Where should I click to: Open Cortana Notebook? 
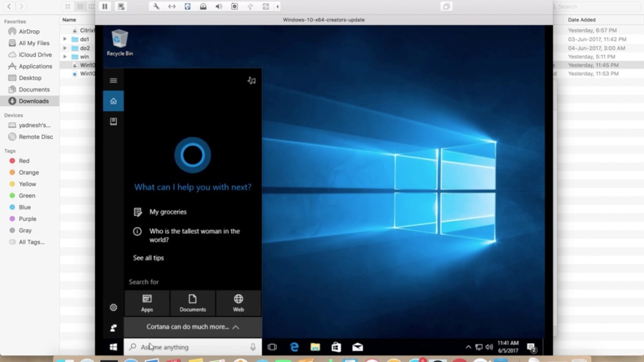113,122
